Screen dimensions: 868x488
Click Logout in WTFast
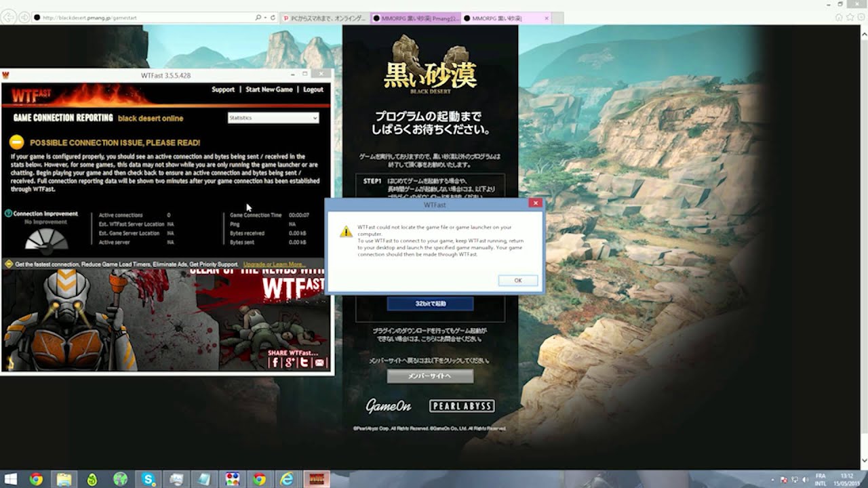313,89
